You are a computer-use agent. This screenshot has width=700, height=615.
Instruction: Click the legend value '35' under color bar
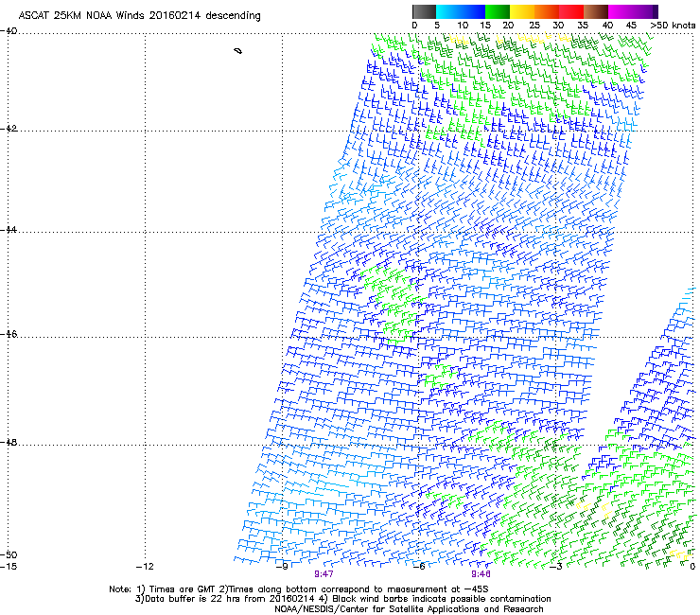click(x=583, y=26)
